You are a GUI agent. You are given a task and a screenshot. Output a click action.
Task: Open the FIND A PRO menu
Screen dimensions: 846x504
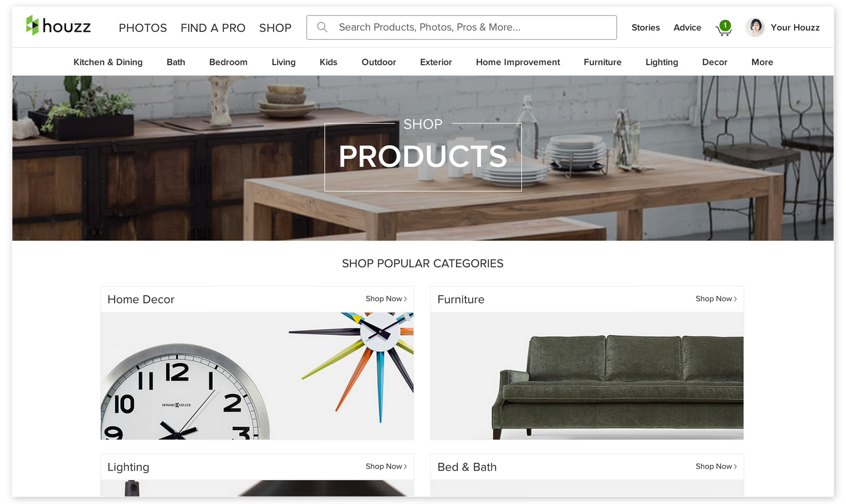pyautogui.click(x=213, y=28)
